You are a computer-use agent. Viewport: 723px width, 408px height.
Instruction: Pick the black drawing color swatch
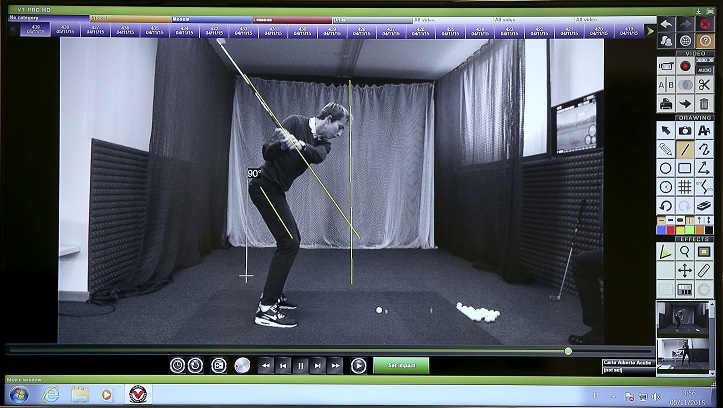pos(709,230)
